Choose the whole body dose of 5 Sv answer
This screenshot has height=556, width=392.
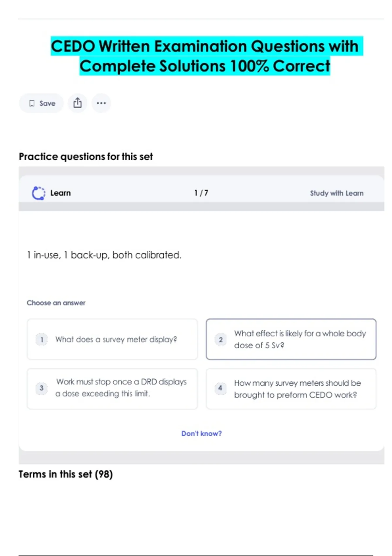point(299,339)
